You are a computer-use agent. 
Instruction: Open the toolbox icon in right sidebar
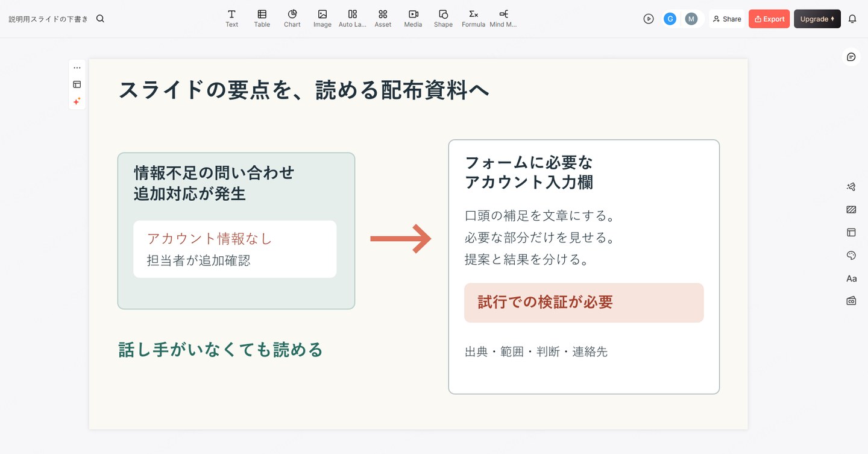click(x=851, y=300)
